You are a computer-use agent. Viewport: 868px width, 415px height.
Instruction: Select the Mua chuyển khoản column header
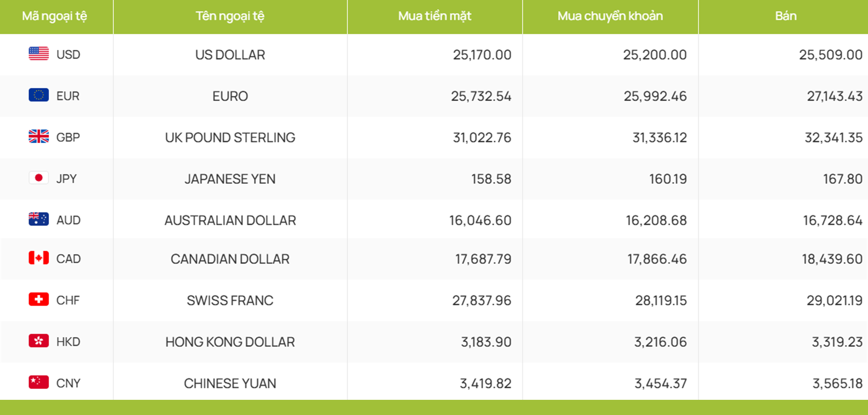click(x=610, y=16)
